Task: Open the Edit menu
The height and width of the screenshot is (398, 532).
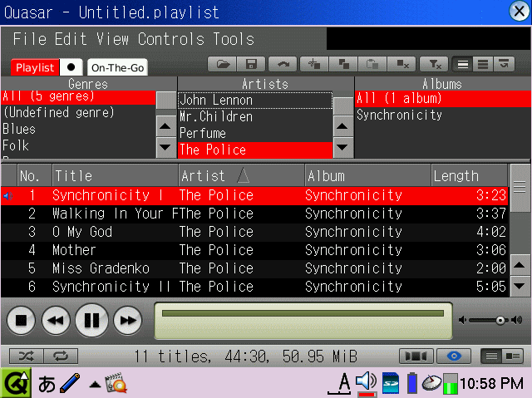Action: coord(71,39)
